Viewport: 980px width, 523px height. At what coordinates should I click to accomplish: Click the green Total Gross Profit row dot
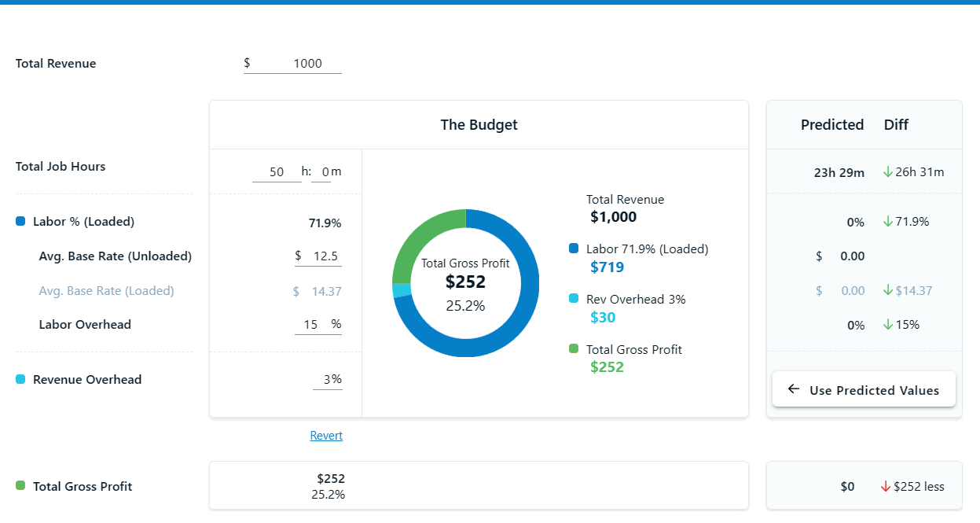coord(20,486)
